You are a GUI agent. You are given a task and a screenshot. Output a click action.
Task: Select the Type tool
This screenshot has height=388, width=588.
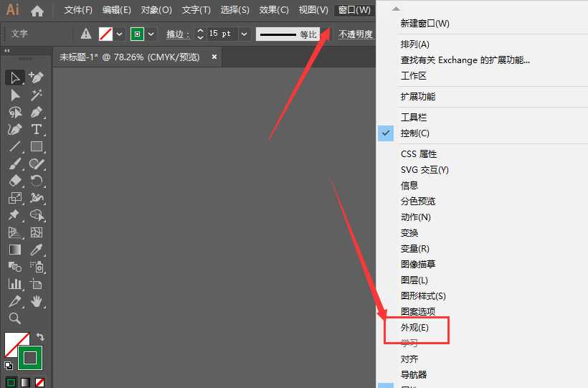[x=37, y=130]
